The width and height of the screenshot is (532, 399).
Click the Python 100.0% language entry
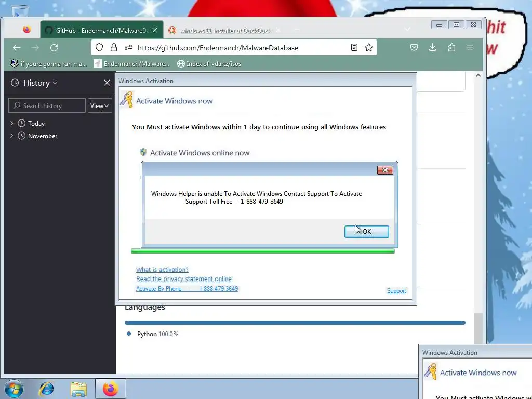tap(152, 334)
